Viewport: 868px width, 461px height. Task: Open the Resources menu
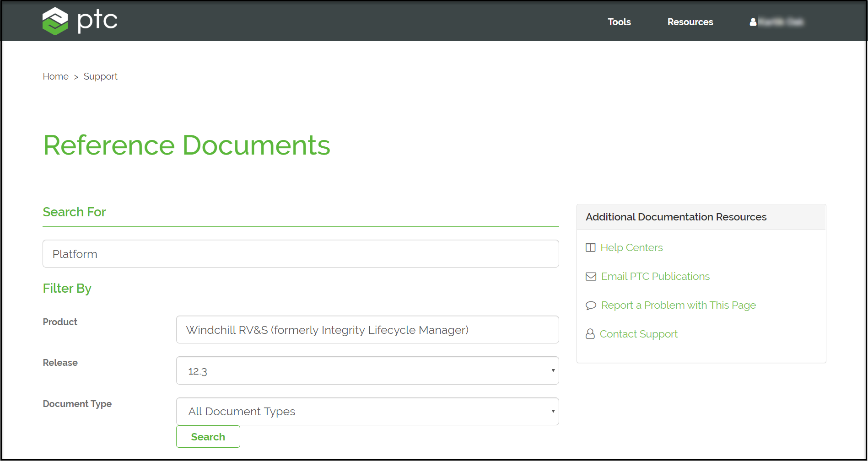coord(690,21)
